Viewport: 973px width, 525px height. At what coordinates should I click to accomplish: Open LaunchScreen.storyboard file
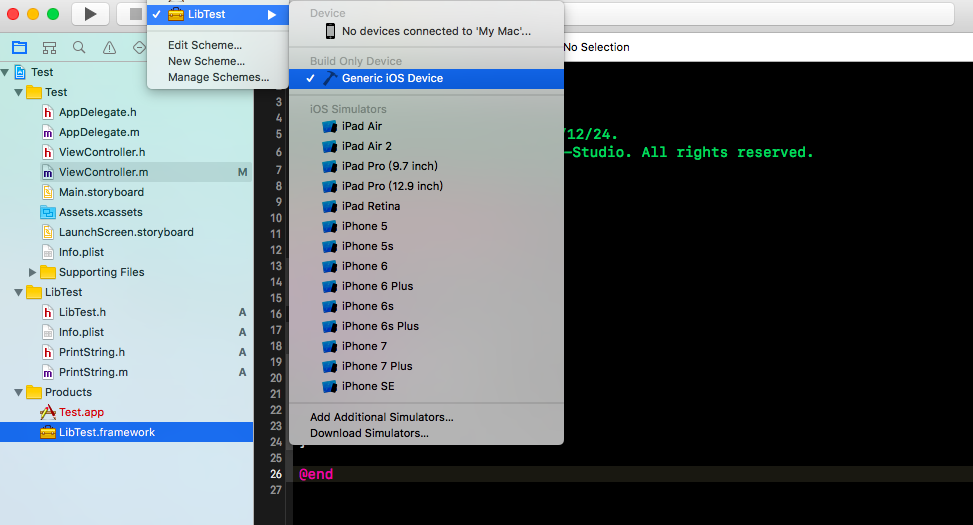(127, 232)
